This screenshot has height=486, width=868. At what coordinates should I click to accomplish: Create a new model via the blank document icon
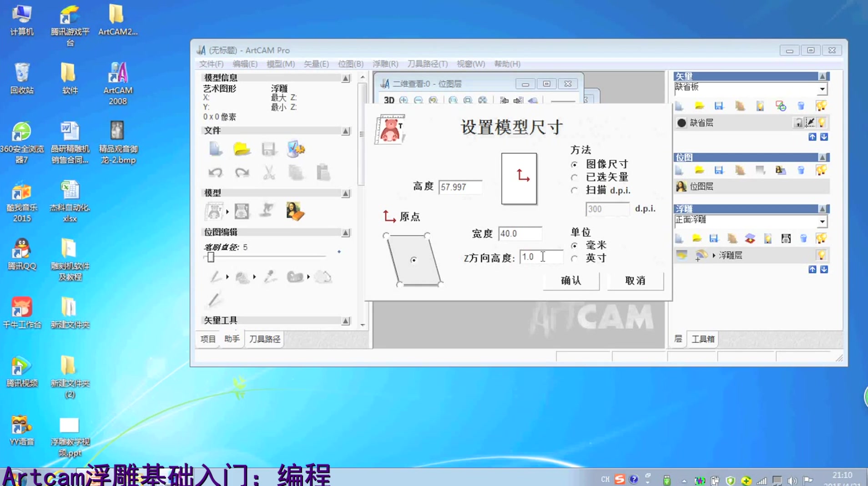click(x=215, y=149)
